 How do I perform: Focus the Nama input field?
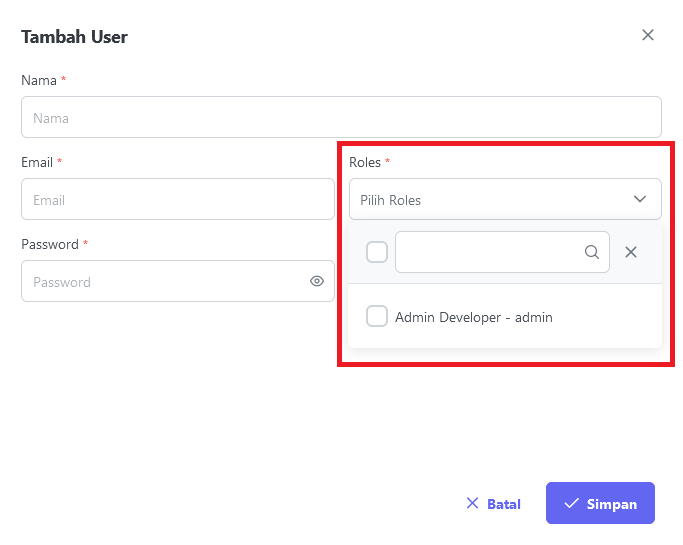341,117
